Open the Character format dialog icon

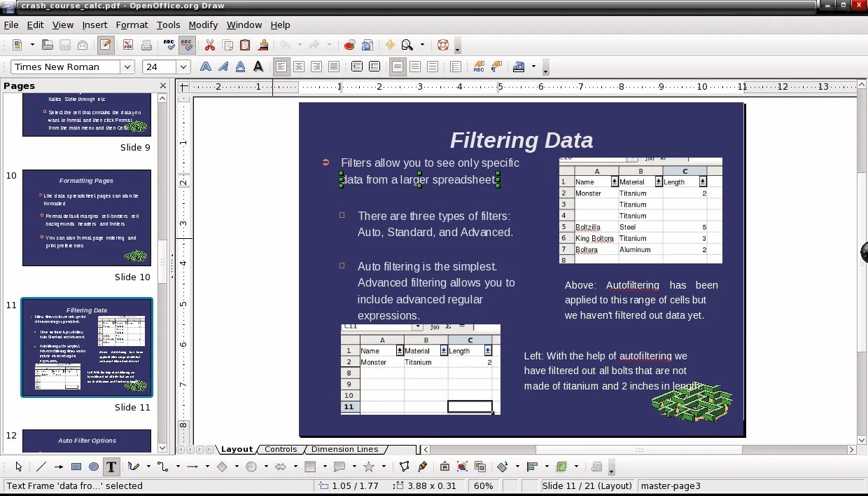(x=479, y=67)
